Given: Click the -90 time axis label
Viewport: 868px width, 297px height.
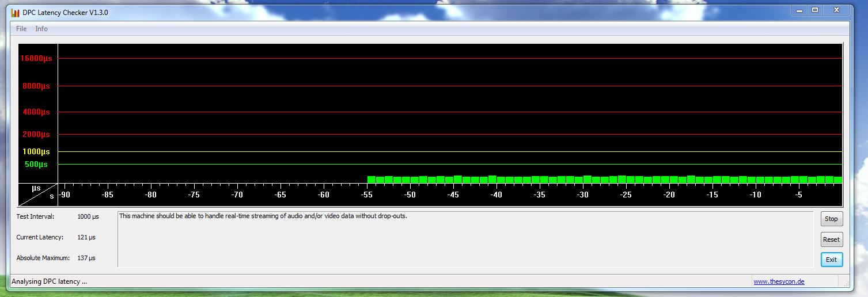Looking at the screenshot, I should tap(64, 195).
